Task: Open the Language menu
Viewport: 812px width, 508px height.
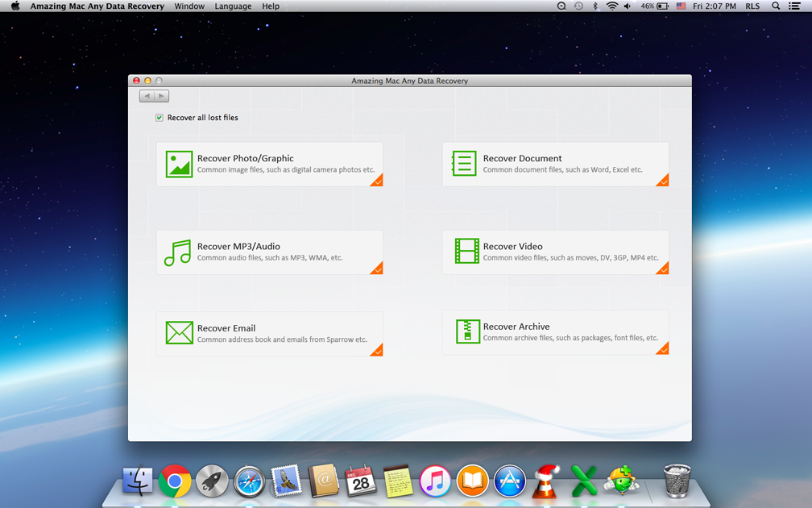Action: coord(233,6)
